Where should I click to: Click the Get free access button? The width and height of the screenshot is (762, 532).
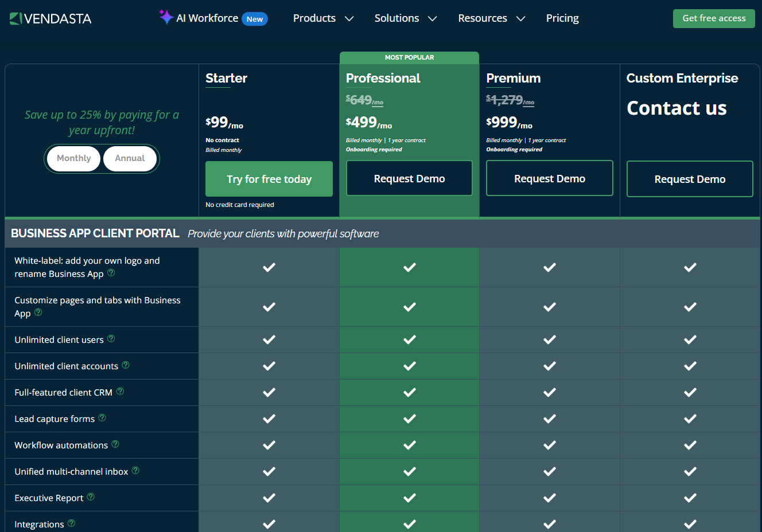click(714, 18)
